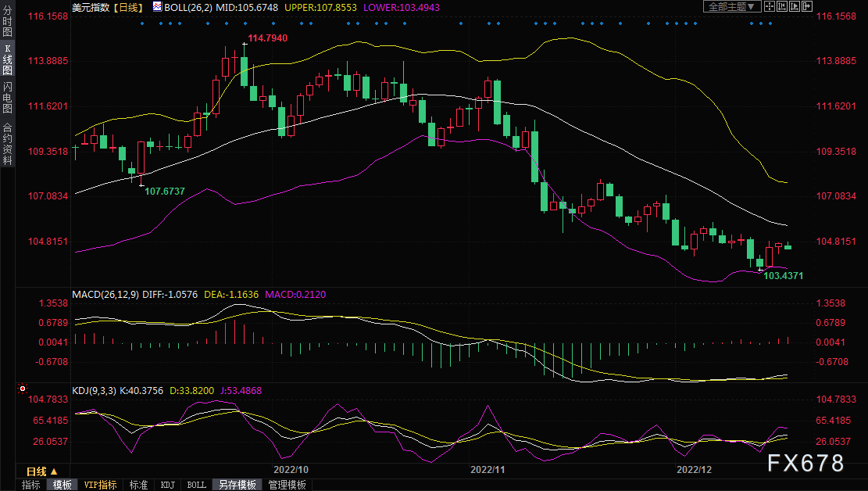Apply the KDJ template button
This screenshot has height=491, width=868.
click(x=167, y=485)
